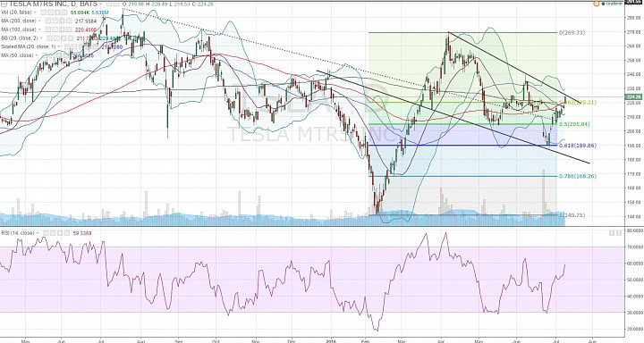Screen dimensions: 644x343
Task: Remove the MA (200, close) indicator
Action: pos(69,21)
